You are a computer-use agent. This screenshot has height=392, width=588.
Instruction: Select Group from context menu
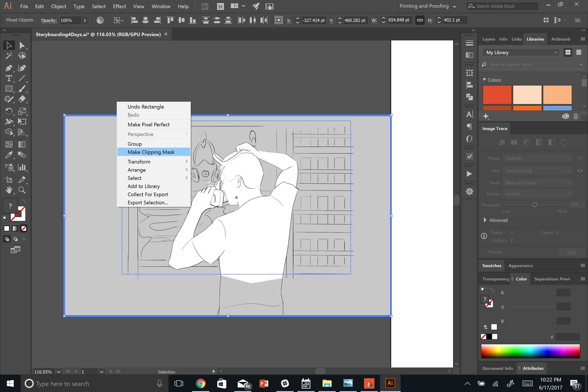coord(134,144)
